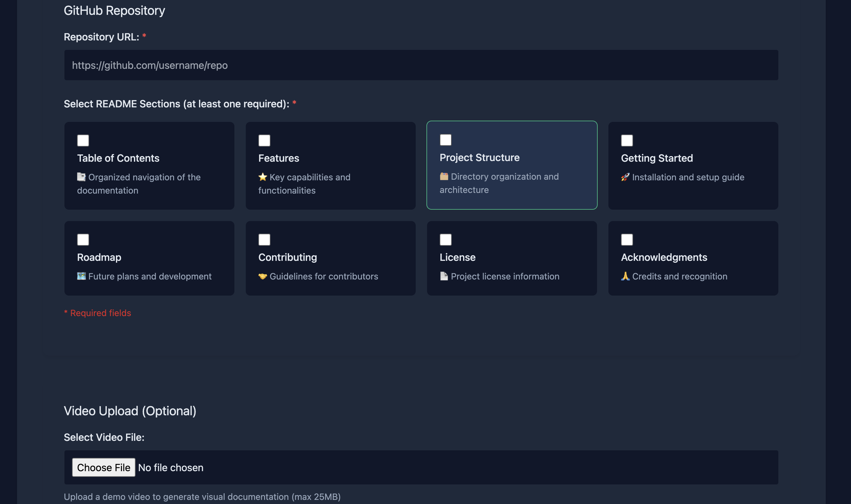851x504 pixels.
Task: Click the No file chosen text
Action: coord(171,467)
